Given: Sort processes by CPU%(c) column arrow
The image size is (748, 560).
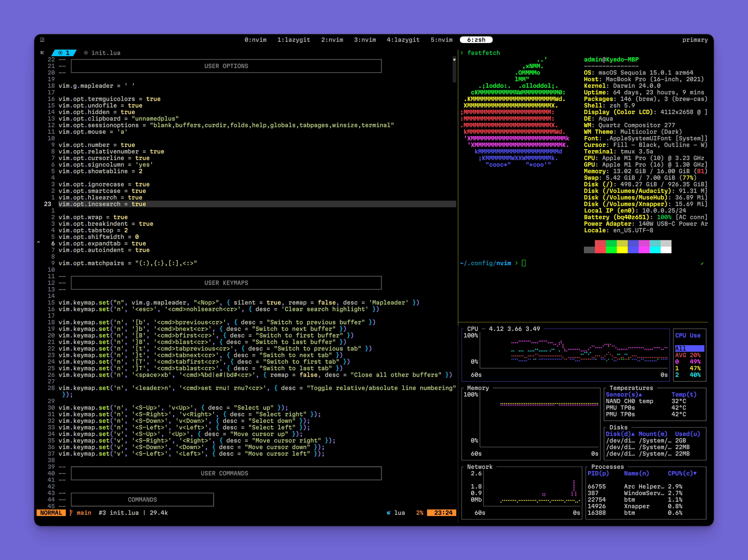Looking at the screenshot, I should (x=695, y=473).
